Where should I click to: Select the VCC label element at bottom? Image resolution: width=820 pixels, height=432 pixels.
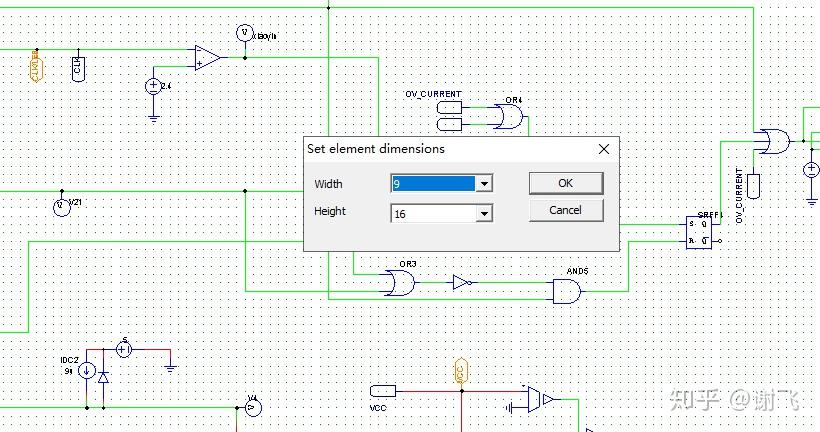tap(383, 391)
